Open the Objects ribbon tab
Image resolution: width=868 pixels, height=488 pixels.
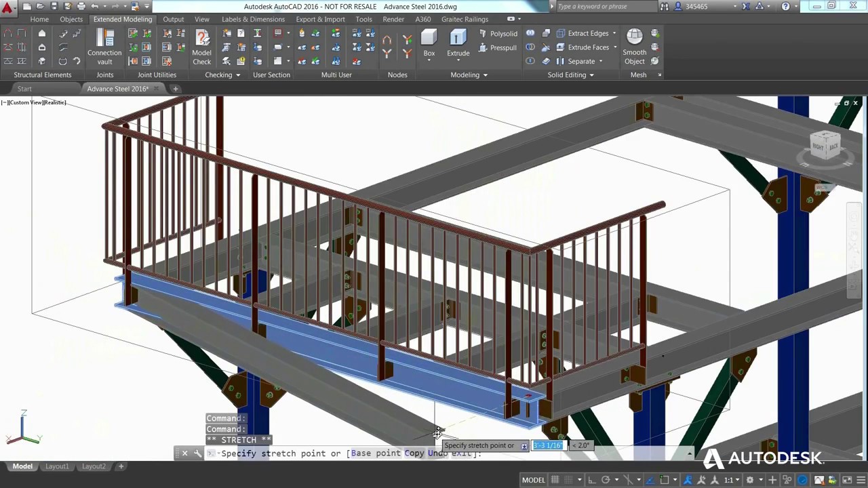pos(71,19)
